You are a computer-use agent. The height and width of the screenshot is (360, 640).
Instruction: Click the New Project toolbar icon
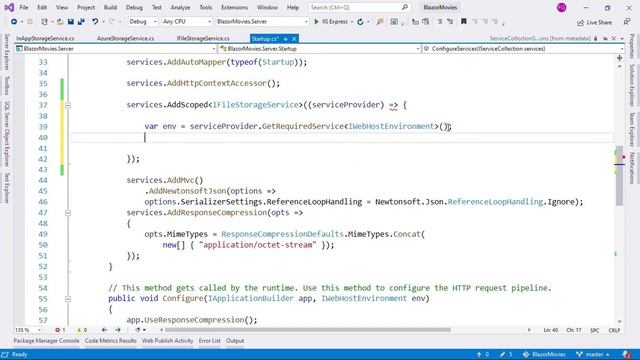coord(44,22)
